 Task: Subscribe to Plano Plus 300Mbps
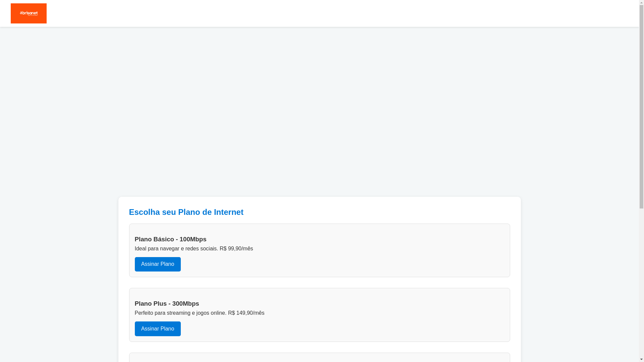[158, 329]
